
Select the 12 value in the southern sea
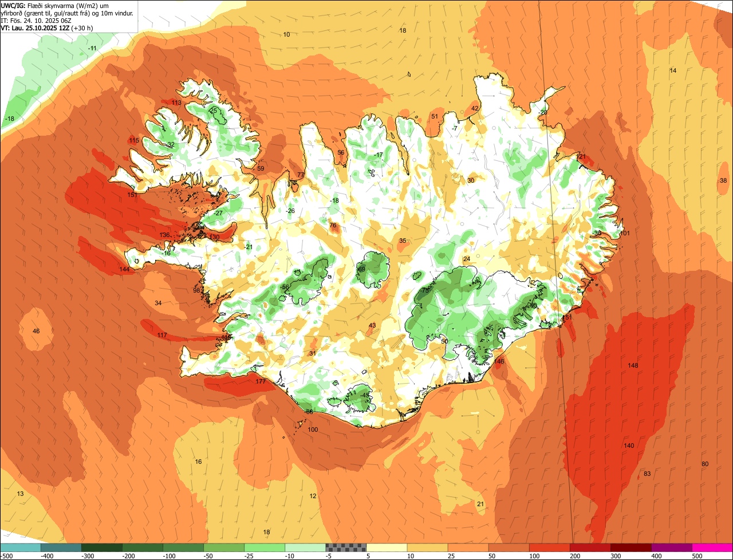click(313, 496)
